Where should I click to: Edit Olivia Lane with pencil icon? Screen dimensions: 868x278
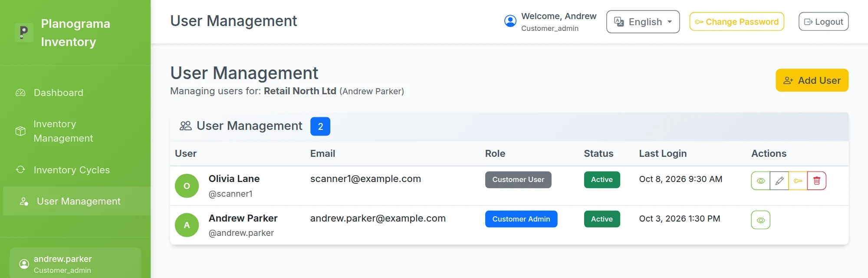point(779,181)
